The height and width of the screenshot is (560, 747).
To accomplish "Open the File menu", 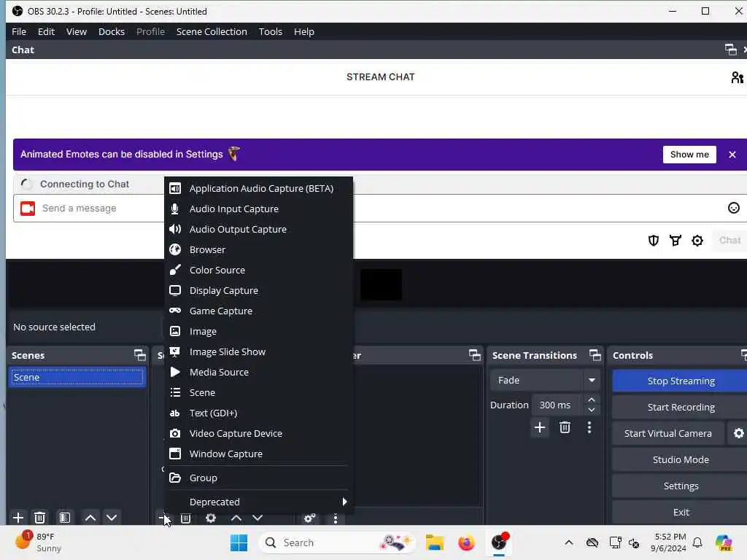I will [19, 31].
